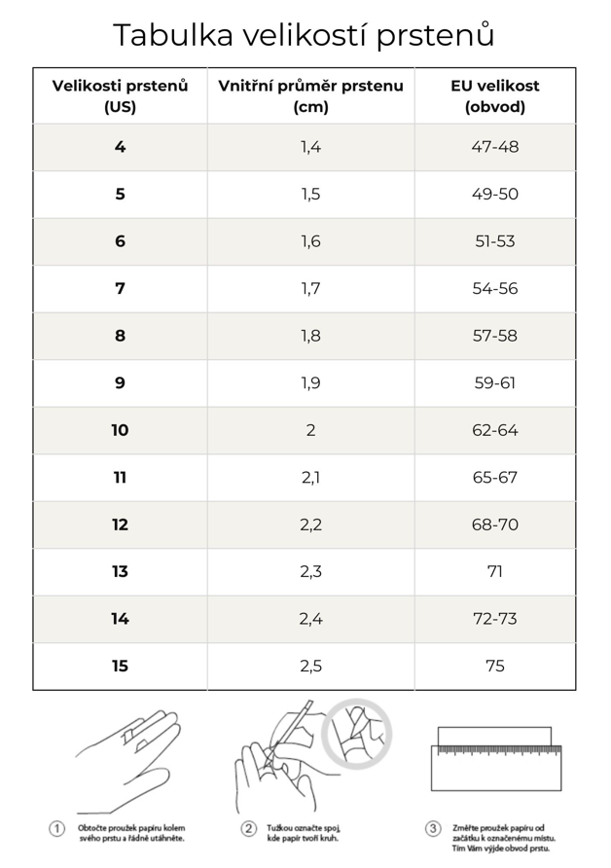Screen dimensions: 611x868
Task: Click the "Tabulka velikostí prstenů" title
Action: (305, 35)
